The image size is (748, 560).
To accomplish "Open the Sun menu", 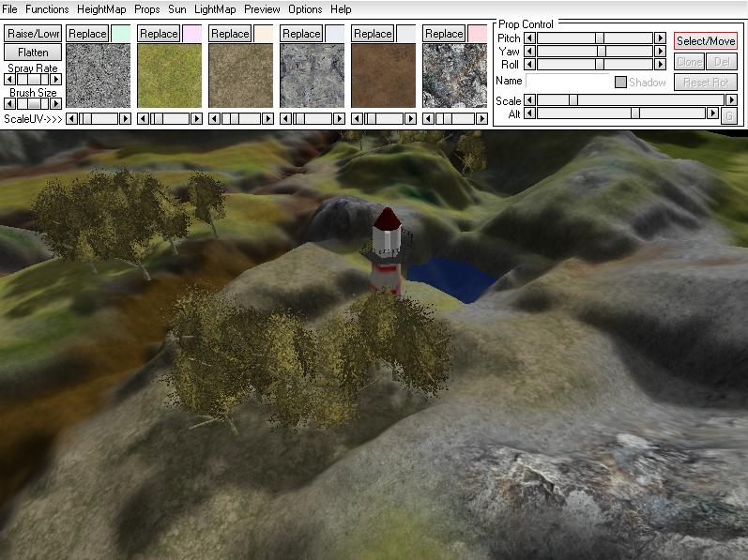I will click(x=177, y=9).
